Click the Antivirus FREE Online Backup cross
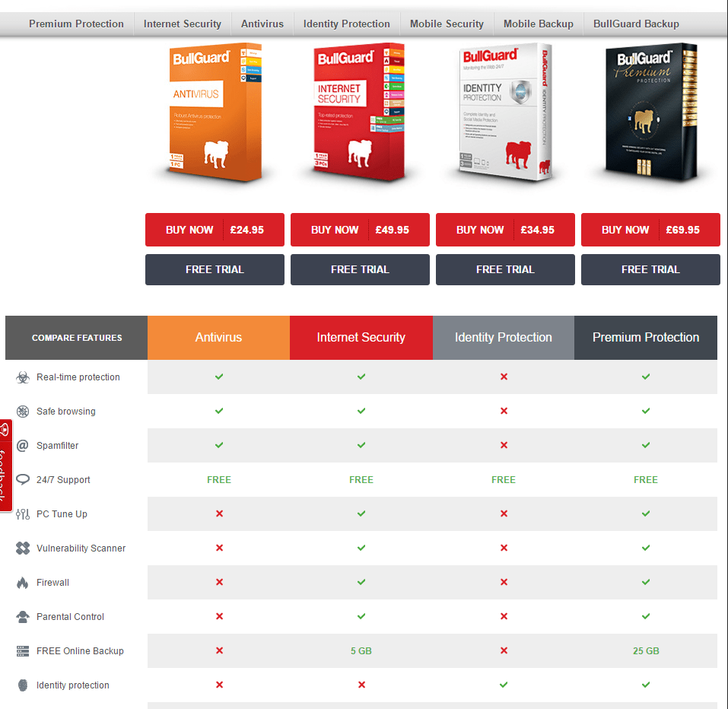 [219, 650]
